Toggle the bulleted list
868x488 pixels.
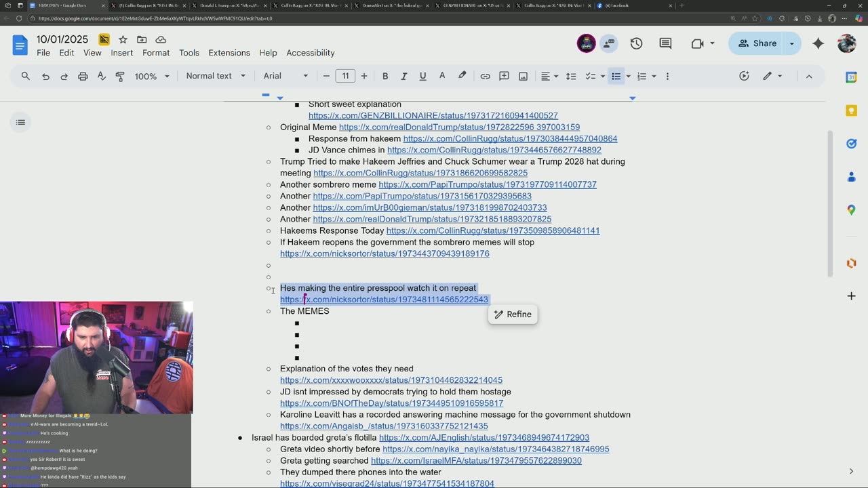pos(616,76)
